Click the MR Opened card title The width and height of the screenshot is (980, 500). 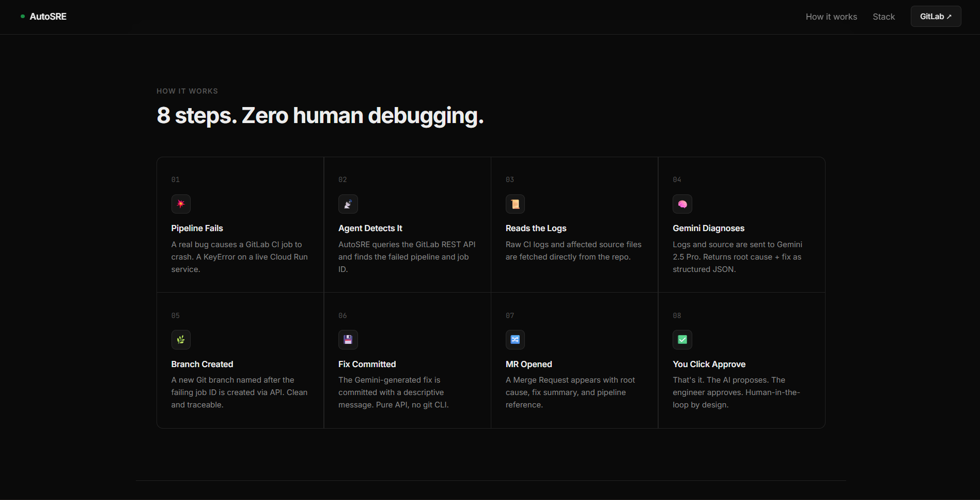(528, 364)
